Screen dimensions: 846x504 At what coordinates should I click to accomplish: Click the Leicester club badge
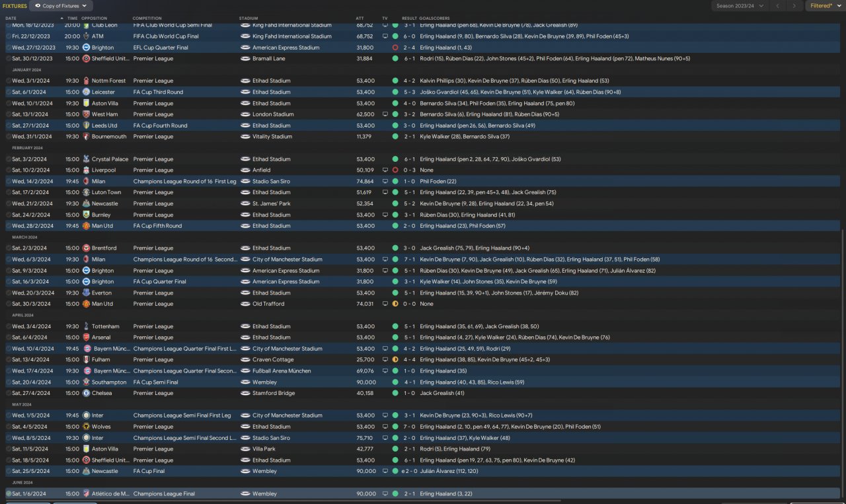(x=86, y=92)
